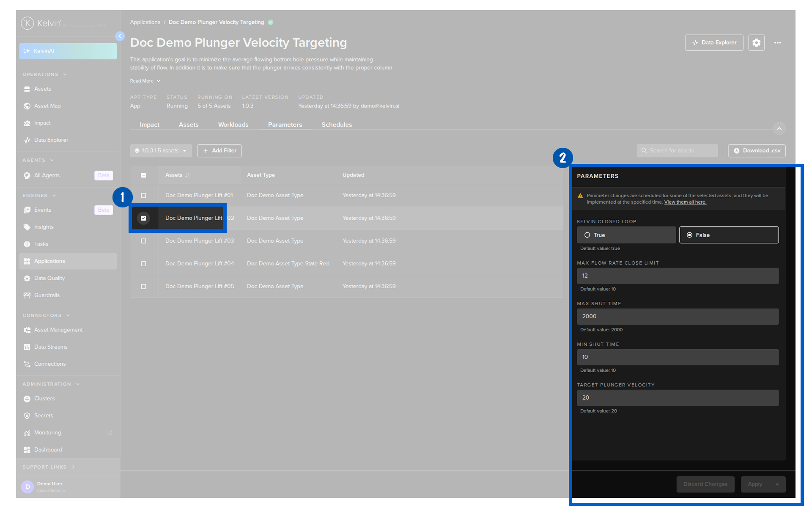Viewport: 812px width, 508px height.
Task: Edit the Min Shut Time field
Action: 678,357
